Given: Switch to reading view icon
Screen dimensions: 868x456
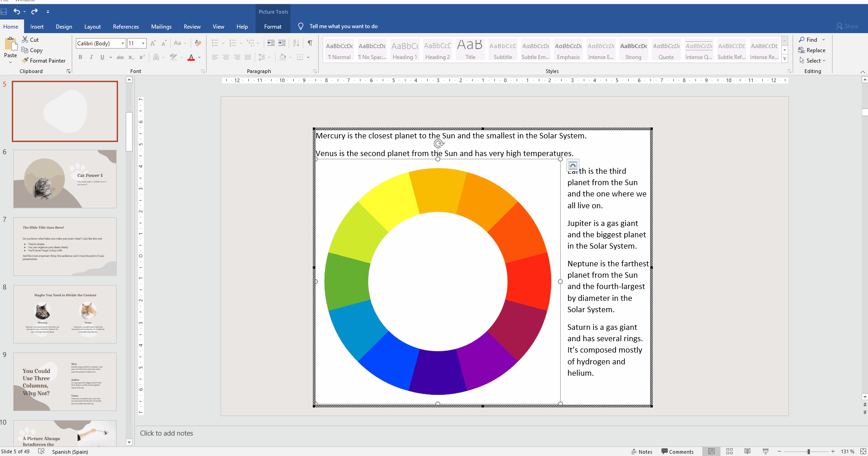Looking at the screenshot, I should 747,451.
